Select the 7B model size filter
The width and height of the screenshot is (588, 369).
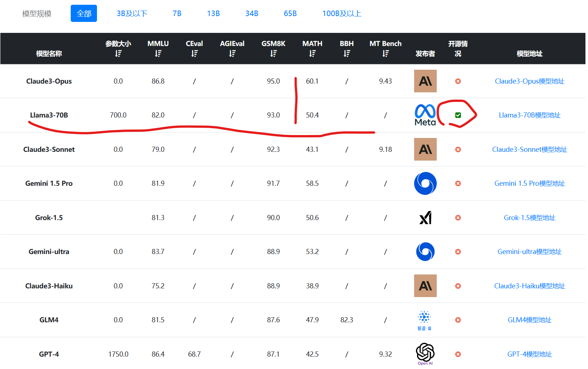point(177,14)
